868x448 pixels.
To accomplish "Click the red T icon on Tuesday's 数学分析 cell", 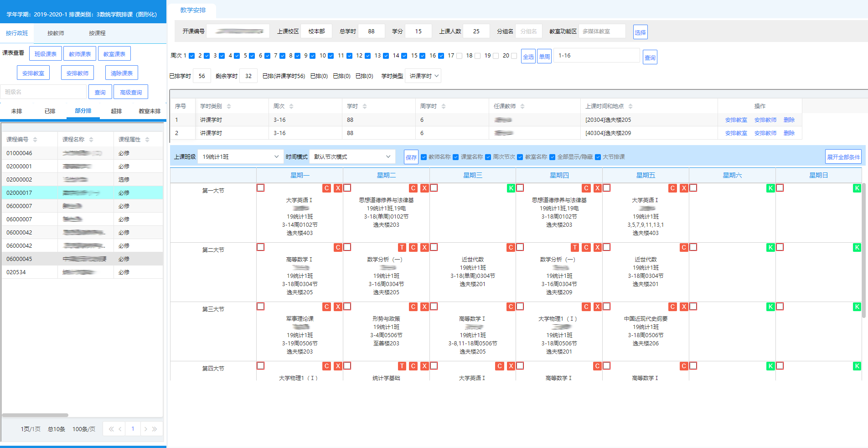I will 402,247.
